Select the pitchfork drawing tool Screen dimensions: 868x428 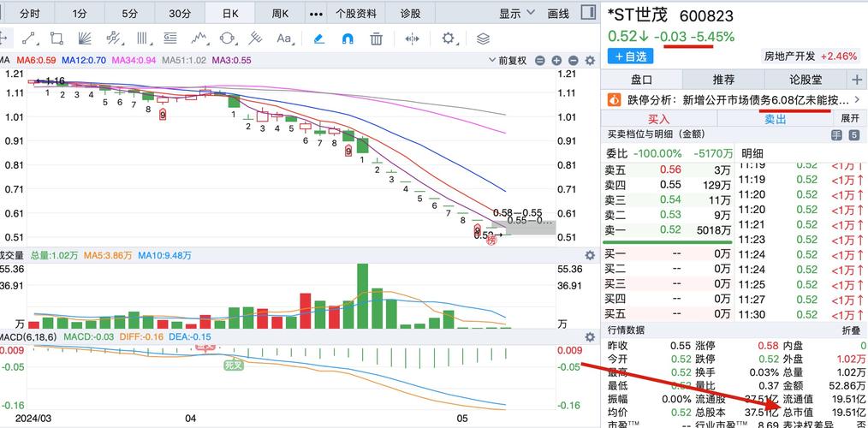(x=255, y=39)
